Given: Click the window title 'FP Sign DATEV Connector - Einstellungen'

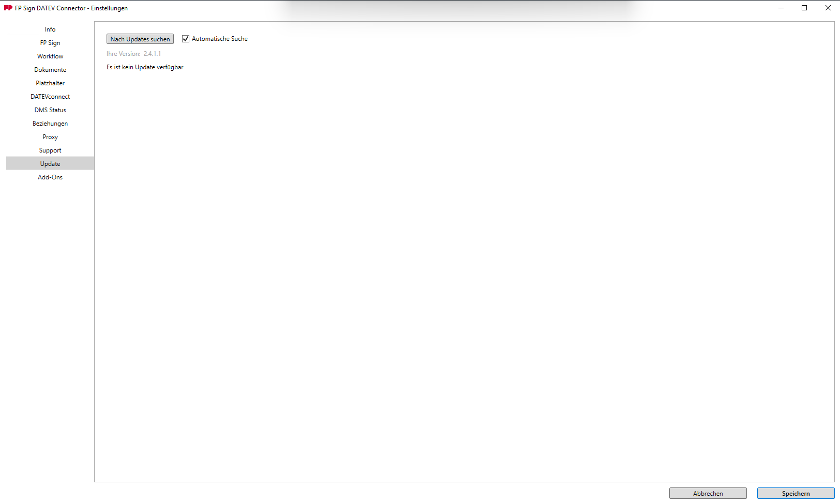Looking at the screenshot, I should click(x=71, y=8).
